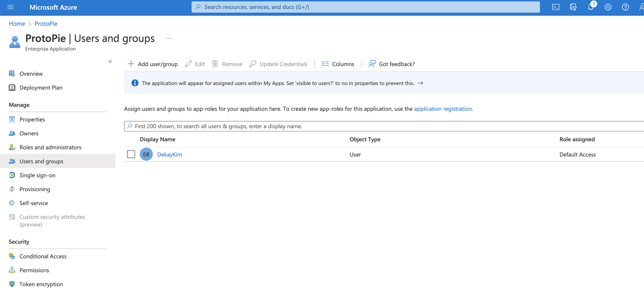Select the Display Name header checkbox
Image resolution: width=644 pixels, height=293 pixels.
(131, 139)
